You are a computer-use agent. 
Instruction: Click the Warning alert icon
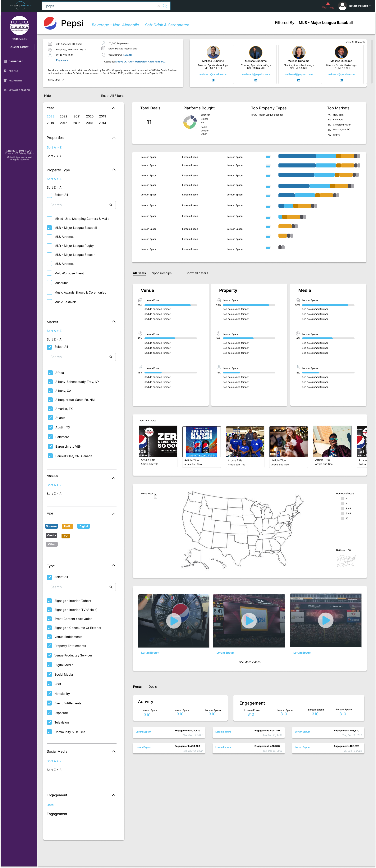328,4
